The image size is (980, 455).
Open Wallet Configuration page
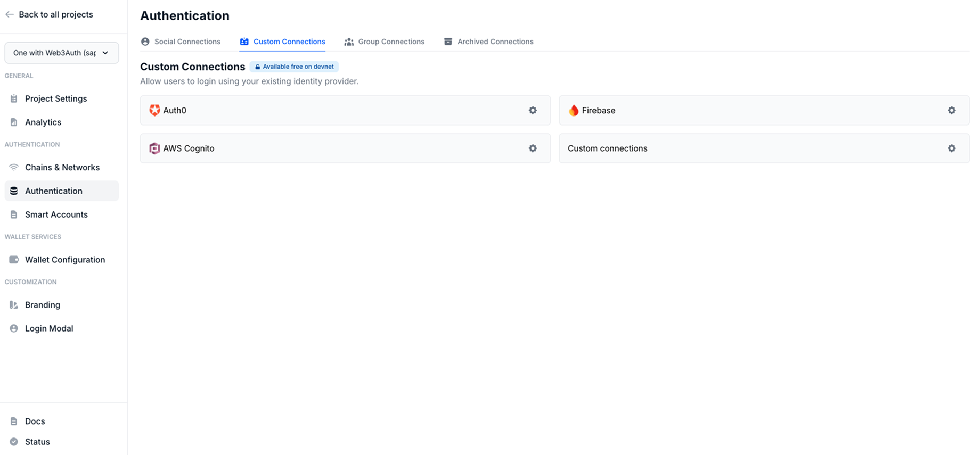coord(64,260)
